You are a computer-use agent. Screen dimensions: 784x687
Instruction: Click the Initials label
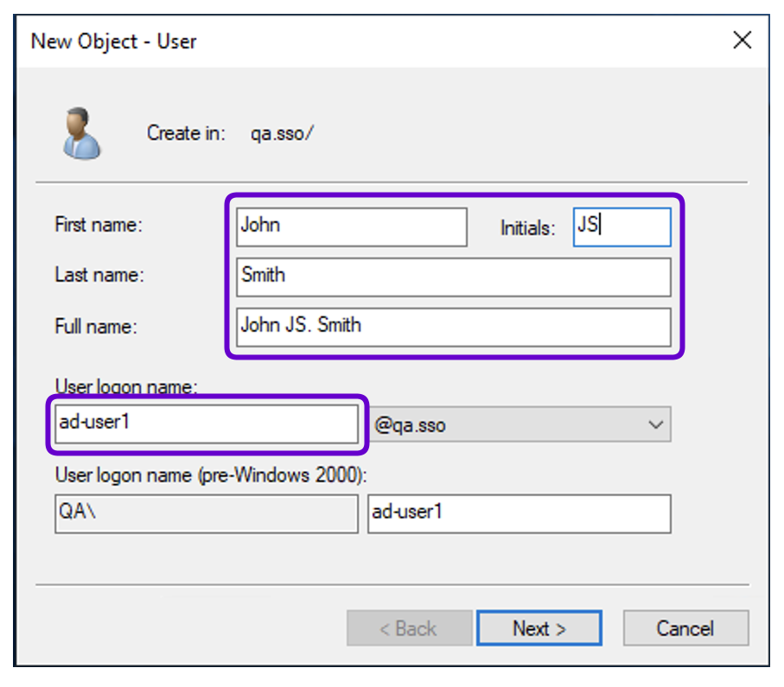pos(527,228)
